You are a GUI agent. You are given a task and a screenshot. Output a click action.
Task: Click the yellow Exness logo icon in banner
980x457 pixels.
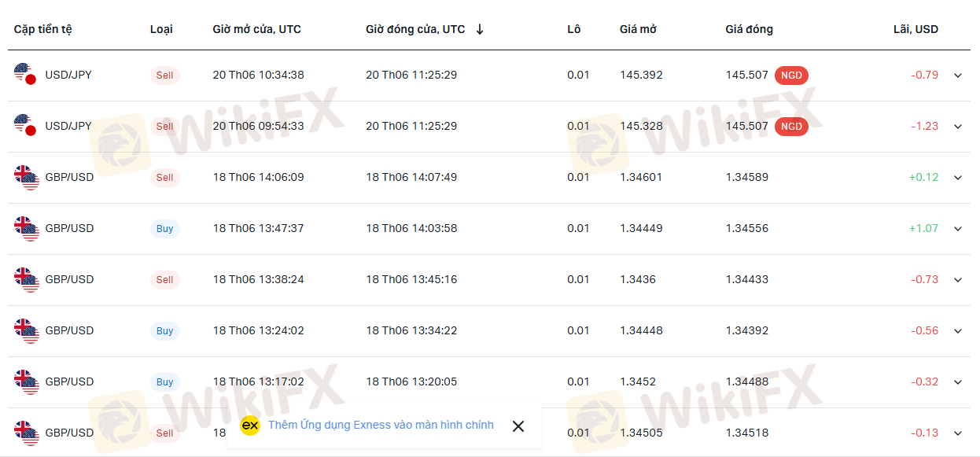coord(250,426)
